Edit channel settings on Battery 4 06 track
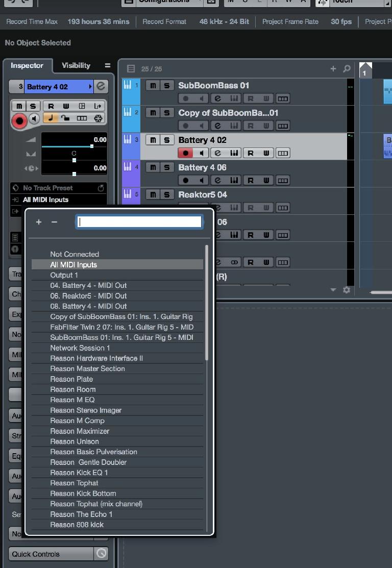The image size is (392, 568). pos(217,180)
